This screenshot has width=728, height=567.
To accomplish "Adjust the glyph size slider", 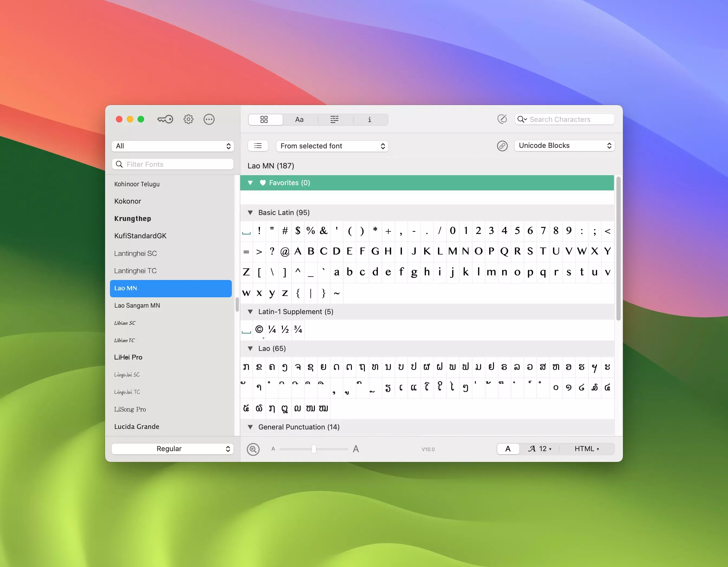I will (314, 449).
